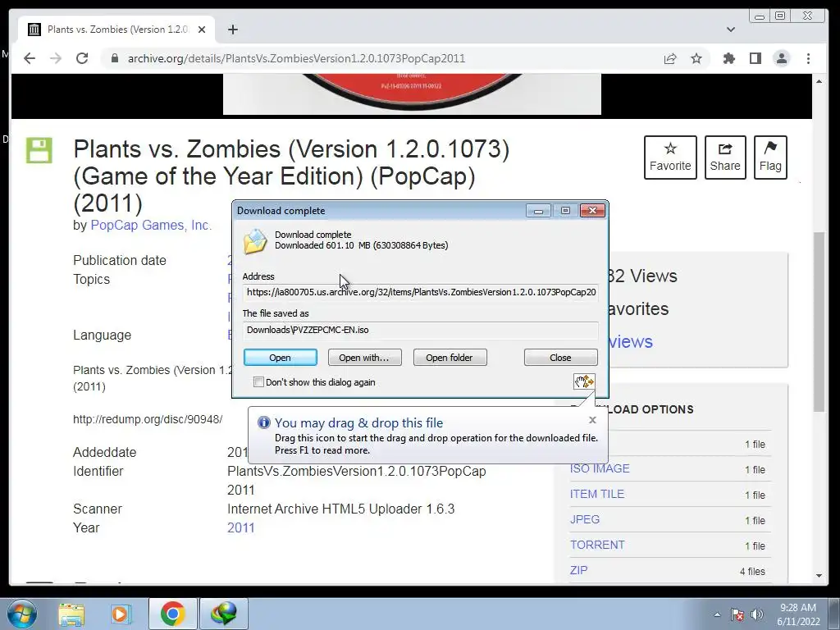Click Open folder in download dialog
Screen dimensions: 840x630
coord(450,358)
